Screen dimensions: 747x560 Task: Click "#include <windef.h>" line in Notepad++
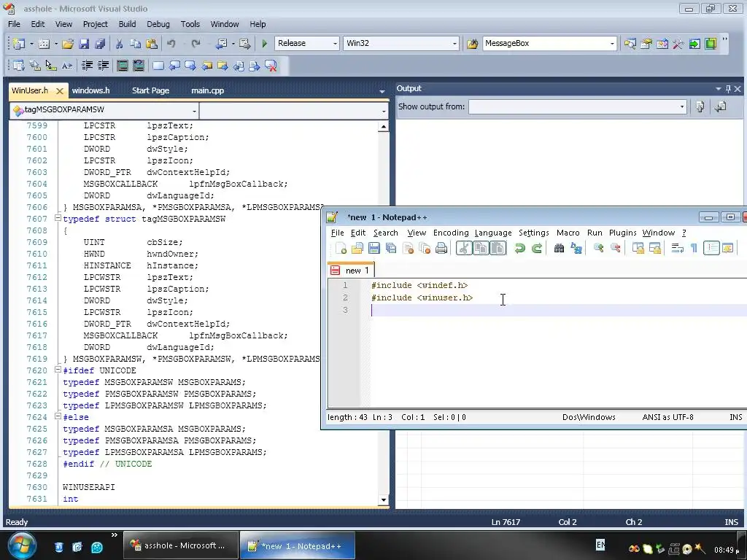coord(419,285)
